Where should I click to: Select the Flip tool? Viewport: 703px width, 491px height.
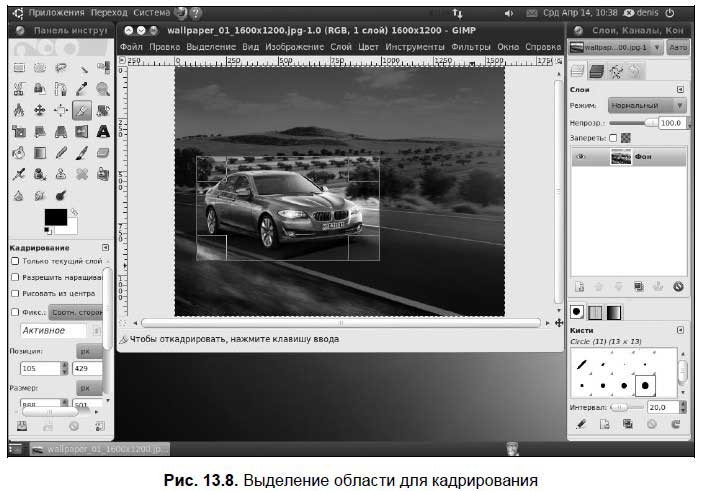[82, 131]
